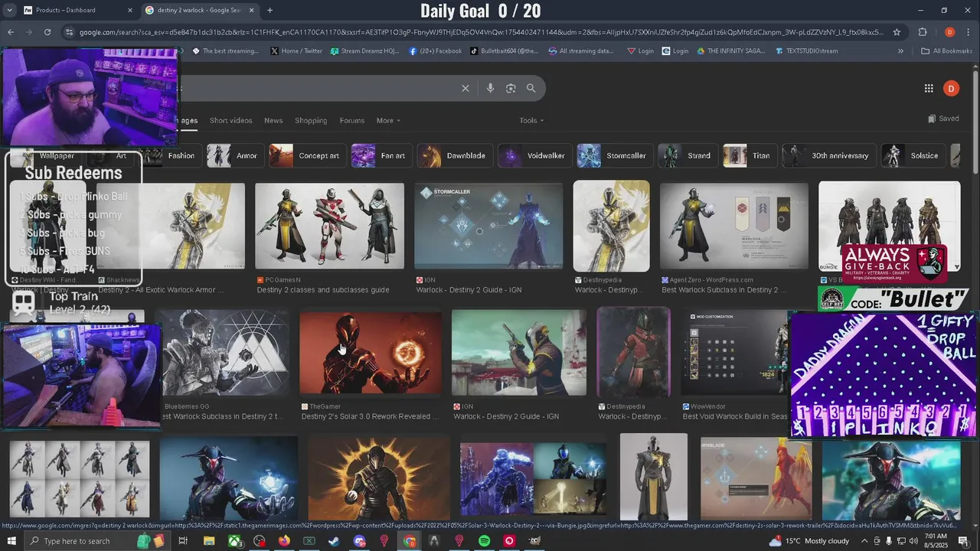Open Blueberries GG best subclass image
Image resolution: width=980 pixels, height=551 pixels.
[224, 354]
